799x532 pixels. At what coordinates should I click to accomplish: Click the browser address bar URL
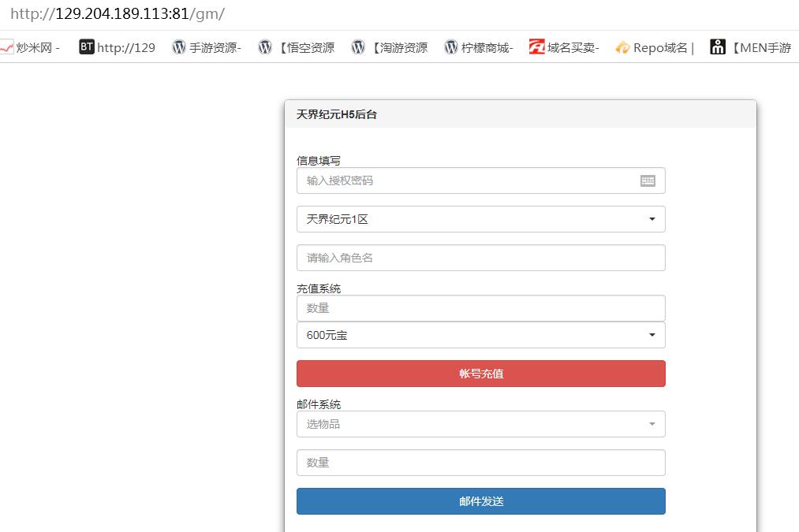[118, 14]
